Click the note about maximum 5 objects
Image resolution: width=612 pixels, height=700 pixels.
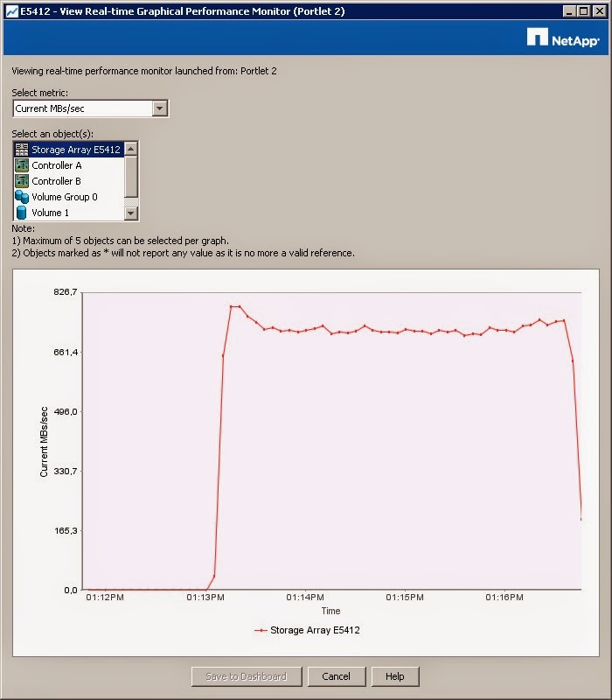click(x=121, y=241)
